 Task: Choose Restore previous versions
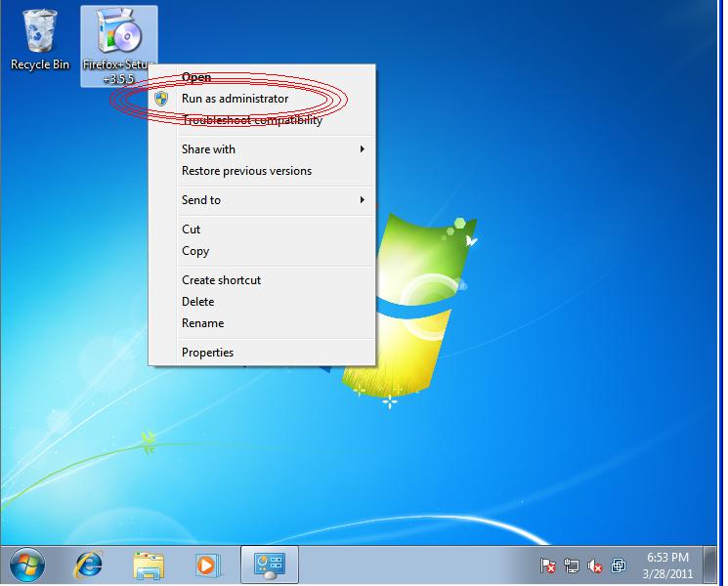[x=262, y=171]
